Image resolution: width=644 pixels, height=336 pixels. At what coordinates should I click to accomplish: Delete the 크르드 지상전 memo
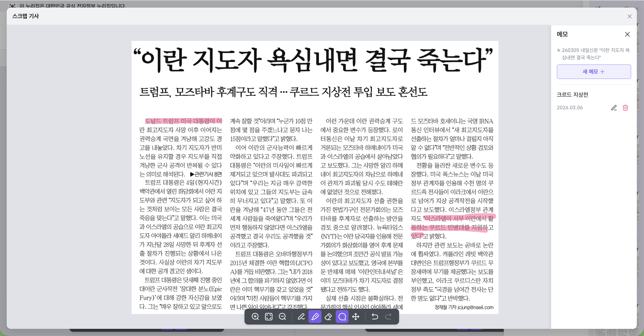coord(625,108)
